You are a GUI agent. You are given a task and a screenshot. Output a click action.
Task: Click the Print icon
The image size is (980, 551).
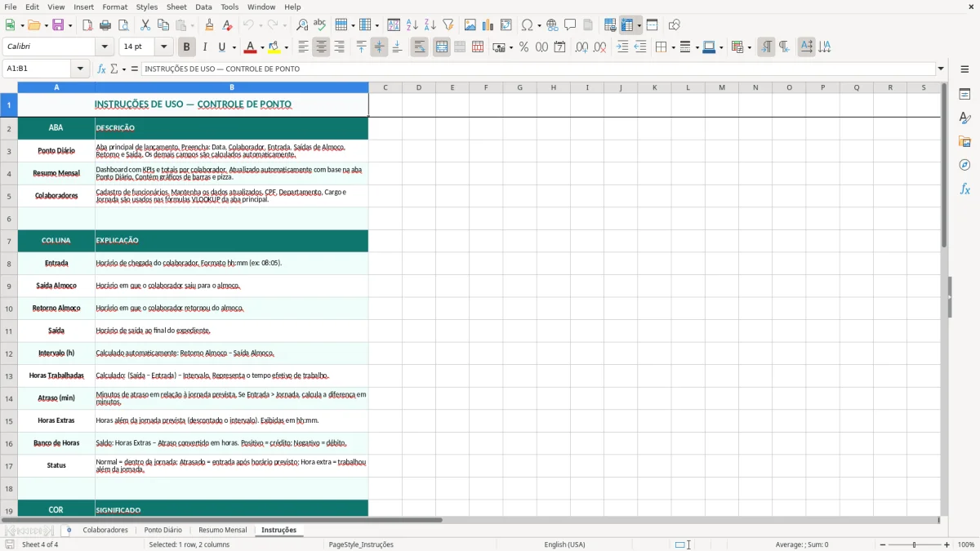tap(105, 25)
